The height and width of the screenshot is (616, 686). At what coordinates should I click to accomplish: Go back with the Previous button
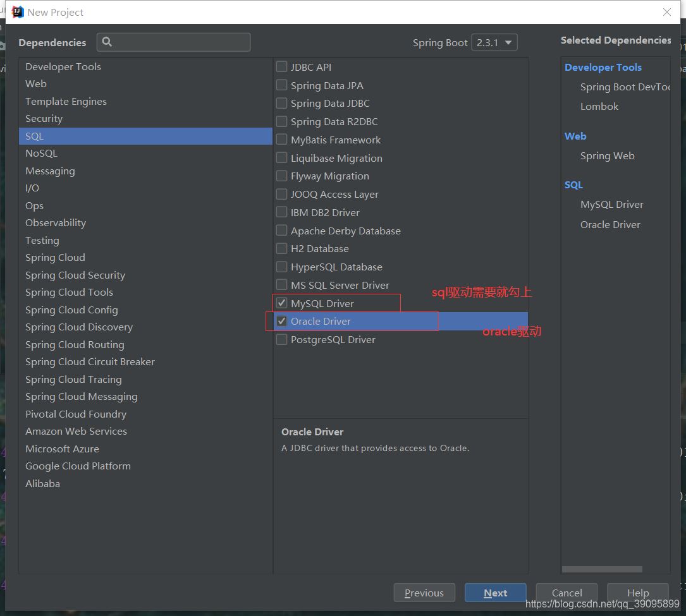pos(424,593)
